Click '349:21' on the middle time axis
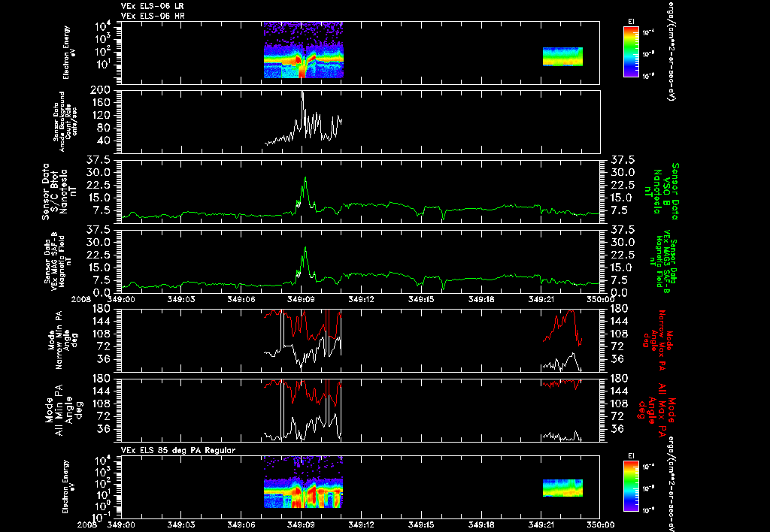This screenshot has height=532, width=770. [541, 300]
